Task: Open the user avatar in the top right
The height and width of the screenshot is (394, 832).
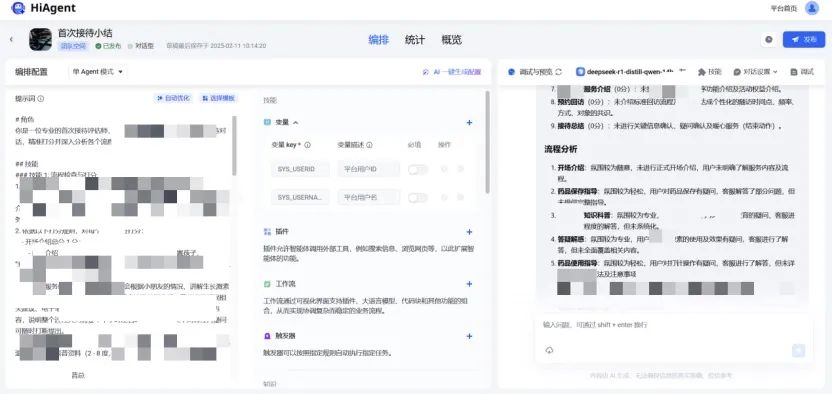Action: tap(812, 8)
